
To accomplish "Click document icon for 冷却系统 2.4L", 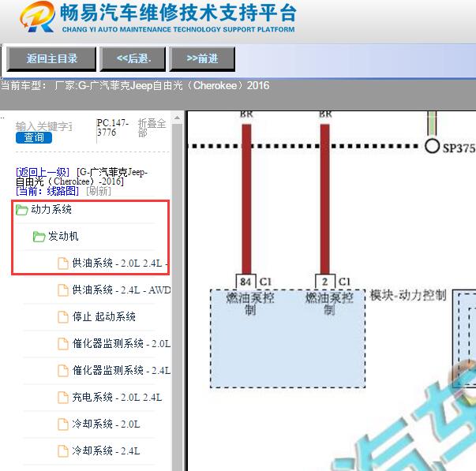I will pos(63,450).
